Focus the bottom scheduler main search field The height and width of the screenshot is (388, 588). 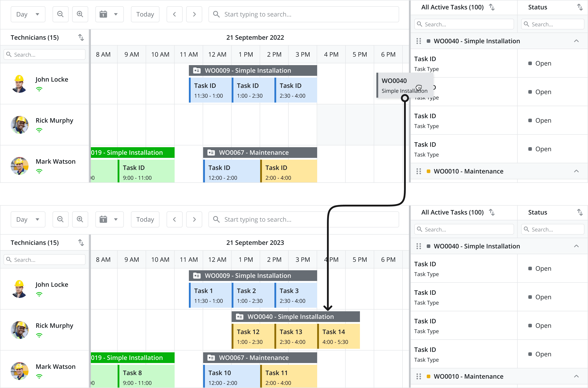click(304, 219)
